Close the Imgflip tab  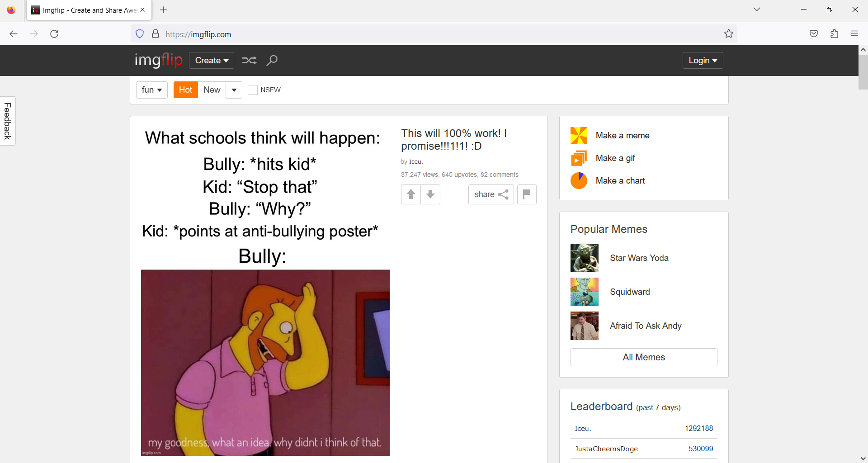click(x=142, y=10)
